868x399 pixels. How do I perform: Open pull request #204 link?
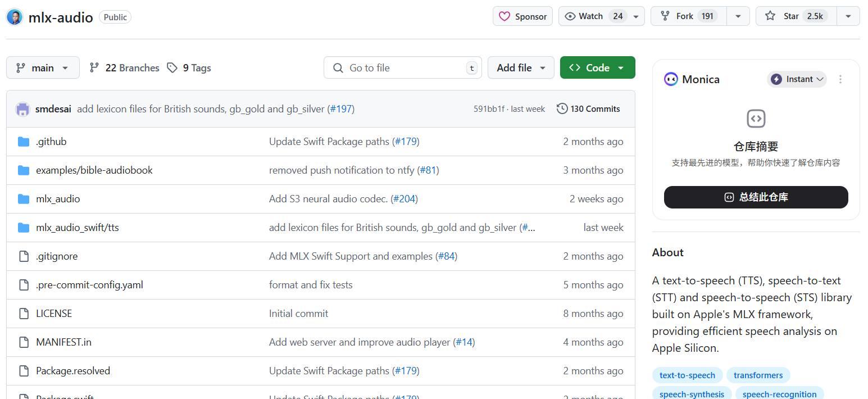(x=405, y=199)
